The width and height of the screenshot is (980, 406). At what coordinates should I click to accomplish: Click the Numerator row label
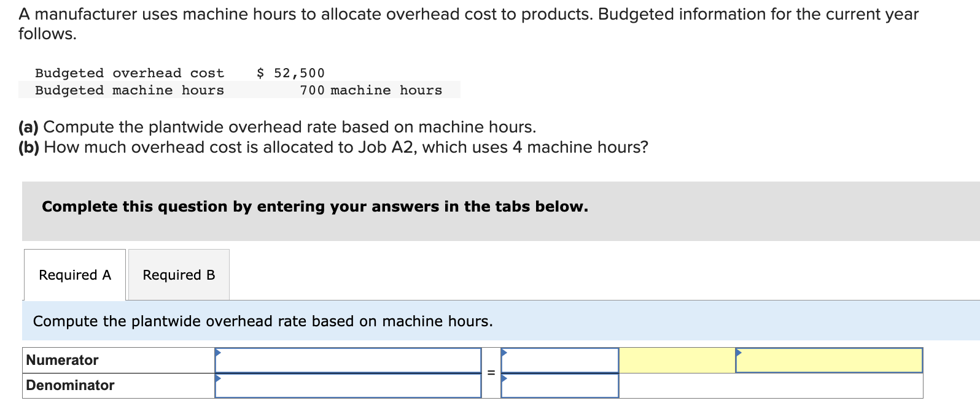61,361
